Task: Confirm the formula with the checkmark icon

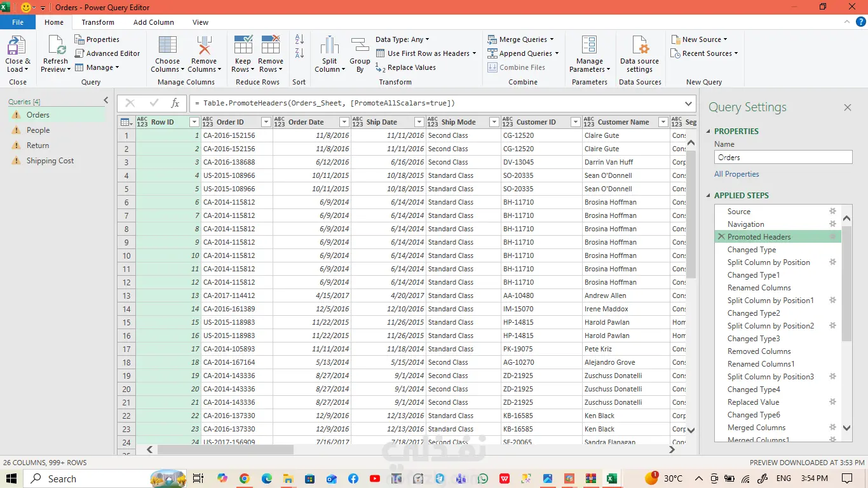Action: pyautogui.click(x=154, y=103)
